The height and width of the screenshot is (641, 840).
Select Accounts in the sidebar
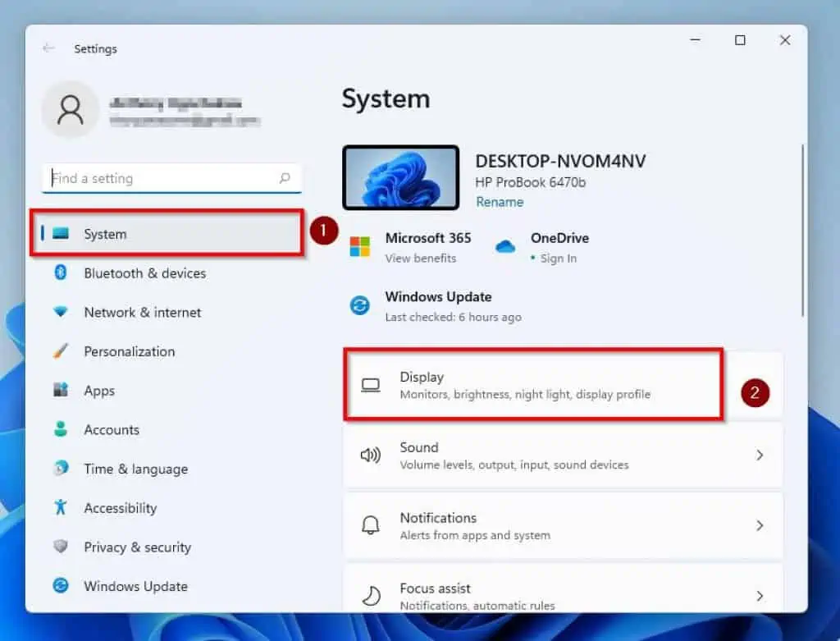point(112,429)
